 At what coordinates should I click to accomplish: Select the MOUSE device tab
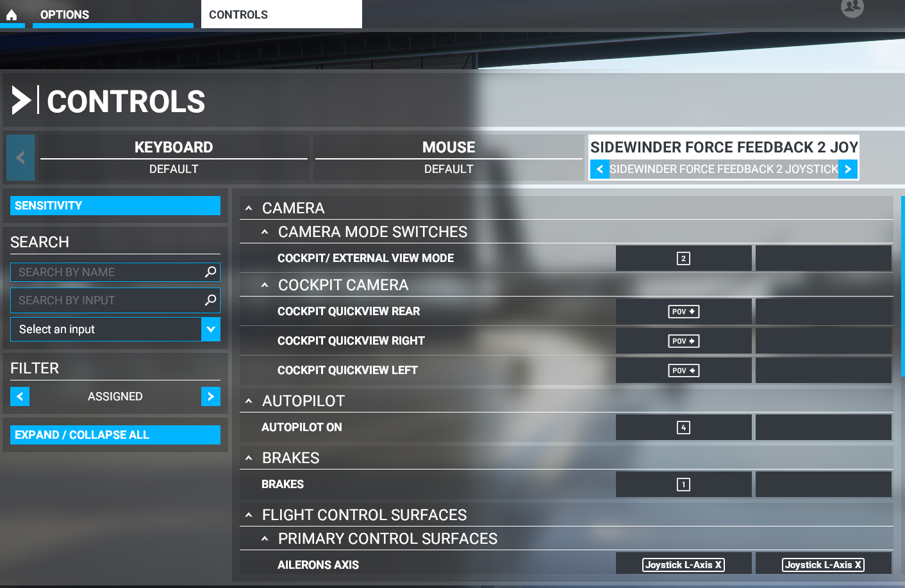coord(449,157)
